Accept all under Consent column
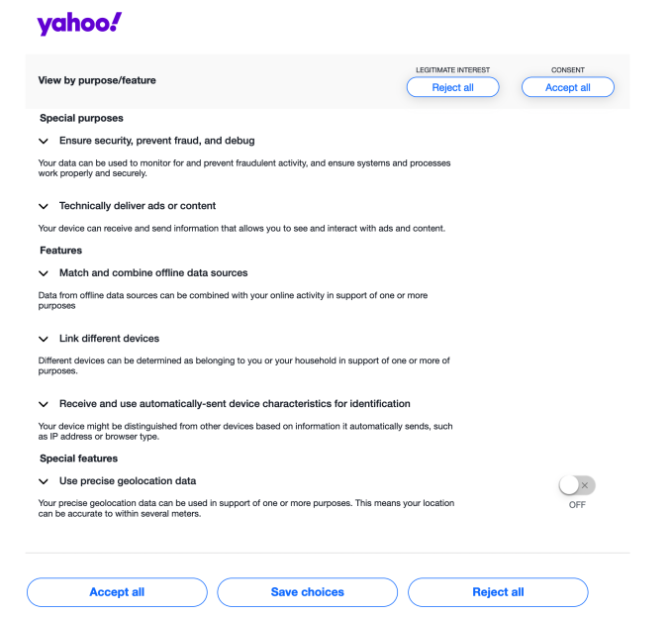 point(567,87)
